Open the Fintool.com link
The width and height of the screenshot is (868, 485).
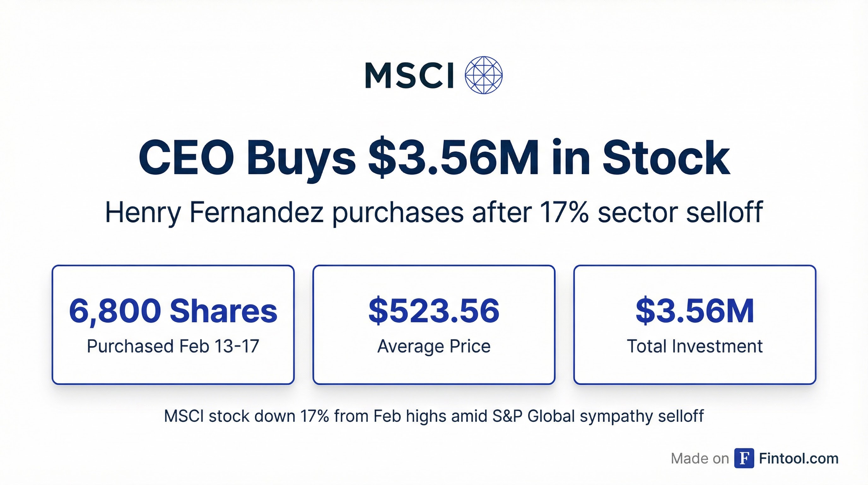pos(799,459)
